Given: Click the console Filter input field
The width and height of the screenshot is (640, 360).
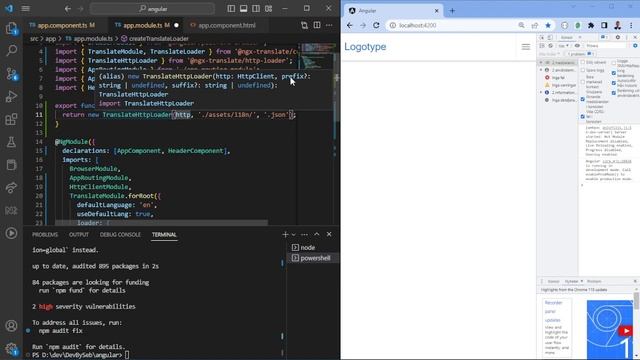Looking at the screenshot, I should (606, 46).
